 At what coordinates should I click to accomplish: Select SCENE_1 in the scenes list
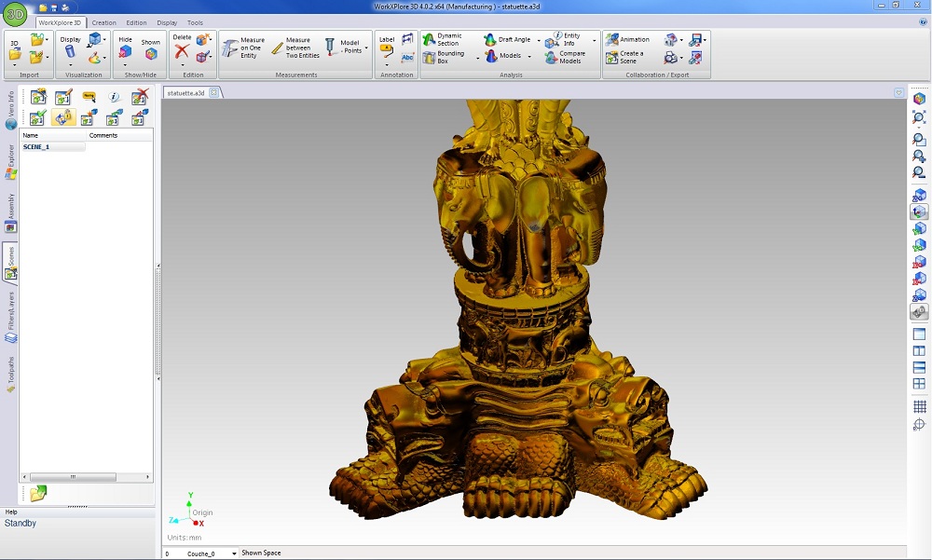(x=36, y=147)
